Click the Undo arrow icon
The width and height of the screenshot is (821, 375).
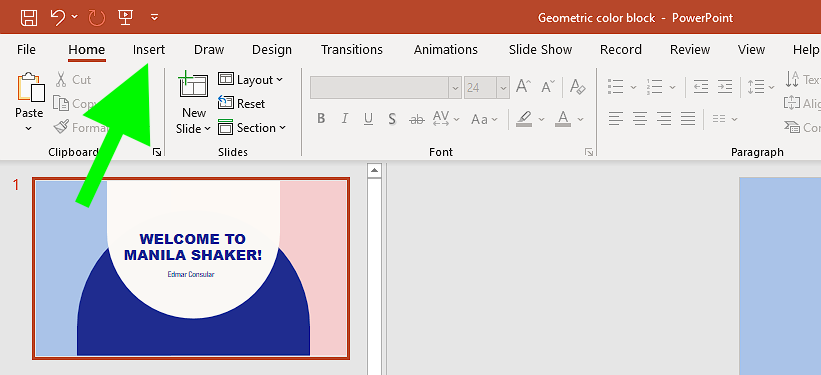click(x=58, y=17)
